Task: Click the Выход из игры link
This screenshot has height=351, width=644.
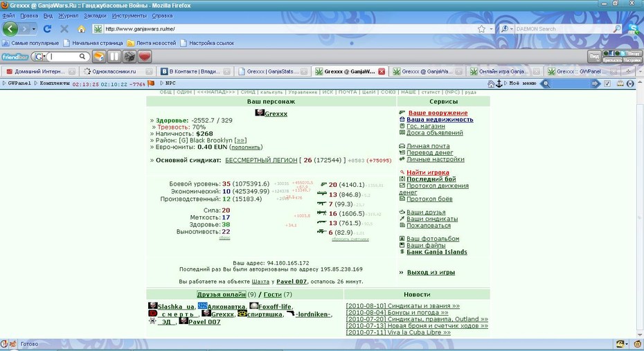Action: click(x=431, y=272)
